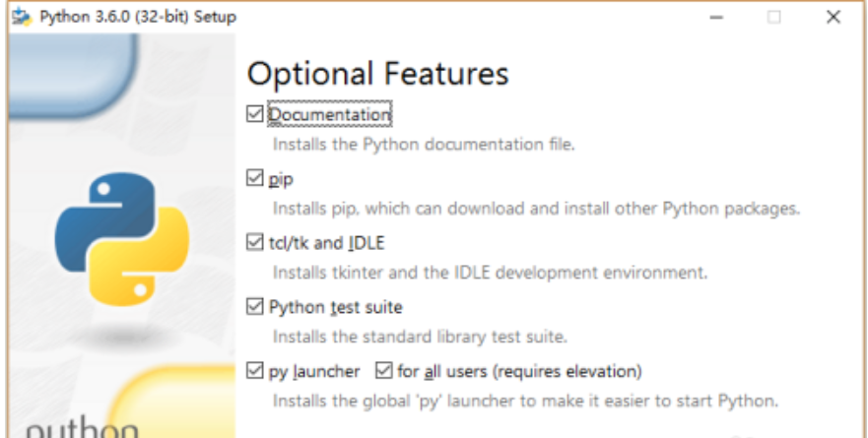
Task: Uncheck the Documentation checkbox
Action: click(x=254, y=114)
